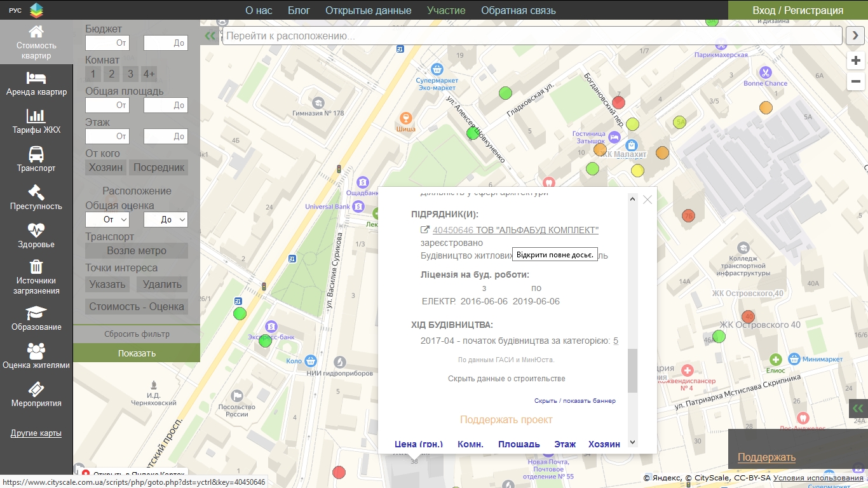Click Поддержать проект link
This screenshot has width=868, height=488.
(506, 419)
